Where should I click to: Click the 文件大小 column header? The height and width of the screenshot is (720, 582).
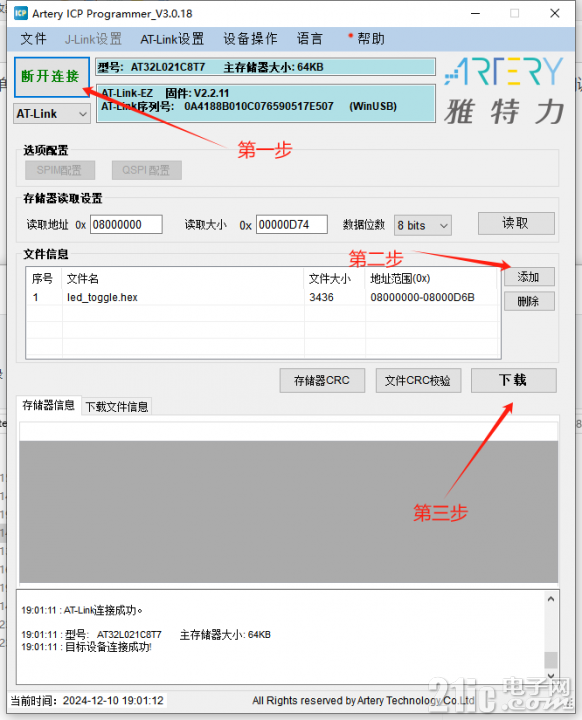tap(334, 279)
